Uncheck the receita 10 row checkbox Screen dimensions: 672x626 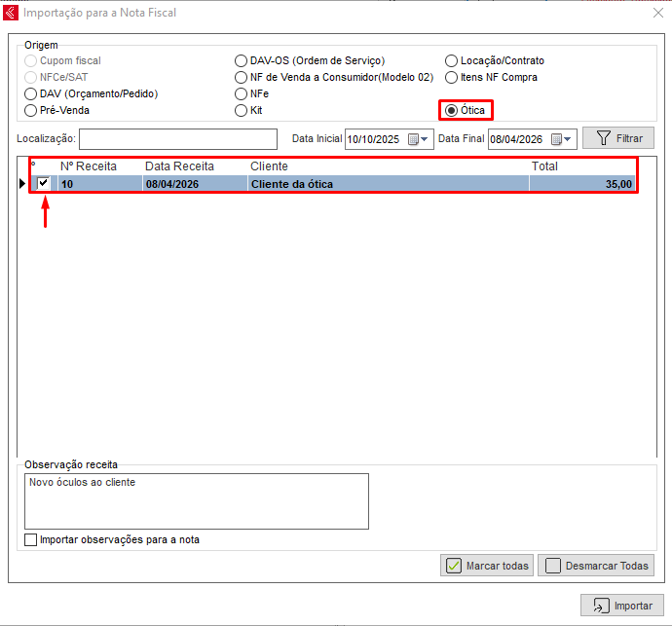pyautogui.click(x=44, y=183)
